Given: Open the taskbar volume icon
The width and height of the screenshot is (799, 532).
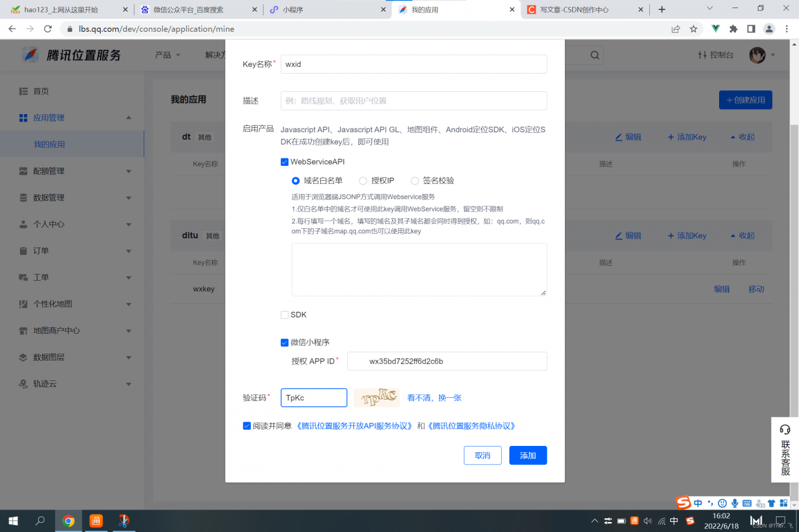Looking at the screenshot, I should pyautogui.click(x=647, y=521).
